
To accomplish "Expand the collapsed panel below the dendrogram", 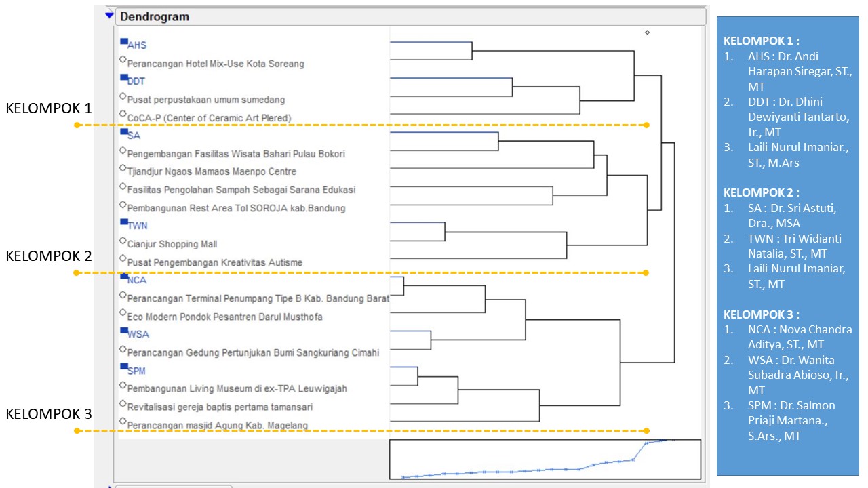I will click(111, 486).
